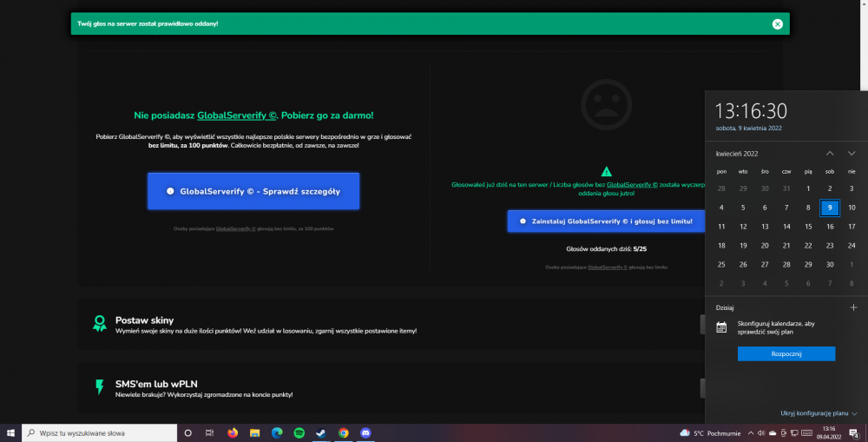The height and width of the screenshot is (442, 868).
Task: Open network icon in system tray
Action: pos(794,433)
